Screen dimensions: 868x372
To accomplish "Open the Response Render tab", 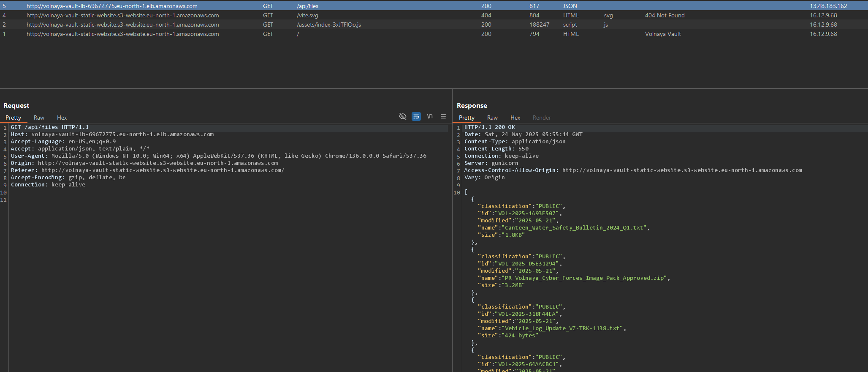I will coord(542,118).
